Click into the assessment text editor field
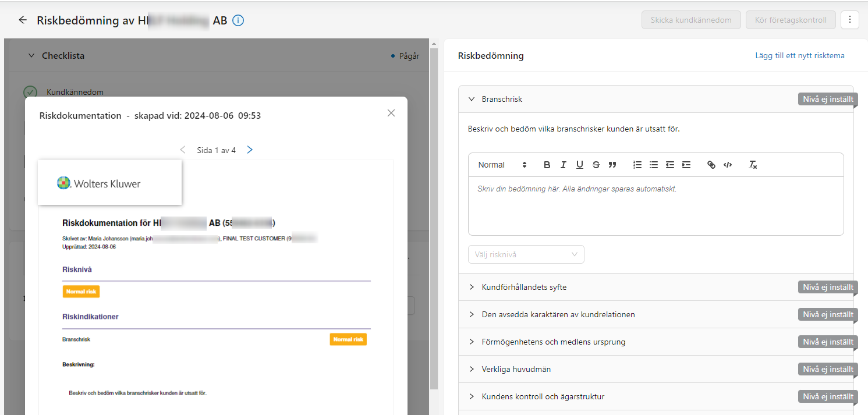Image resolution: width=868 pixels, height=415 pixels. point(656,206)
